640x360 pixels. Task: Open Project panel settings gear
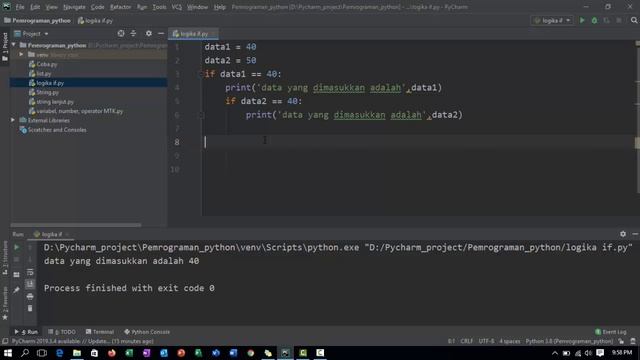point(149,33)
